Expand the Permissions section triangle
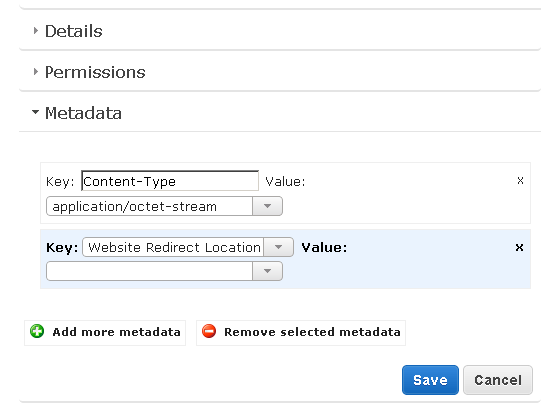Viewport: 543px width, 403px height. [x=36, y=72]
